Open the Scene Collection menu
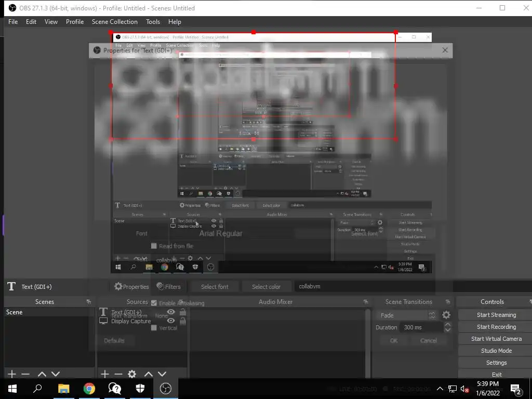Screen dimensions: 532x399 coord(115,22)
